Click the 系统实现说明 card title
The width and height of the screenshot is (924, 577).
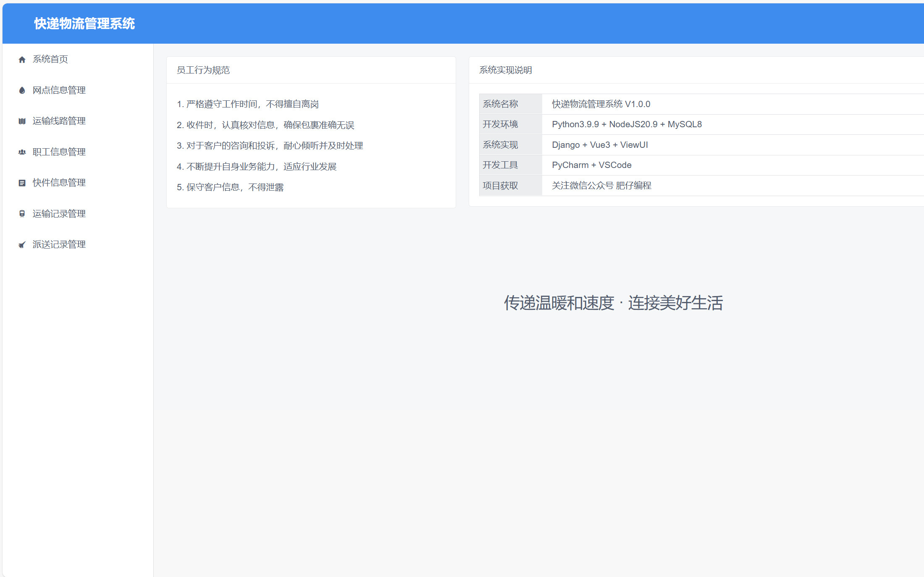pyautogui.click(x=506, y=70)
